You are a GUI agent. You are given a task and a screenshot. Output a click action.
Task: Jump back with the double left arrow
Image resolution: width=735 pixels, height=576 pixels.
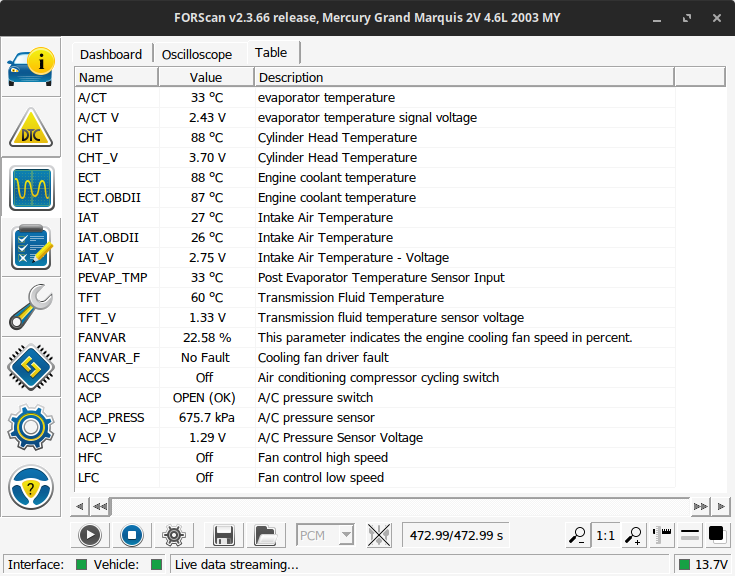pos(99,506)
